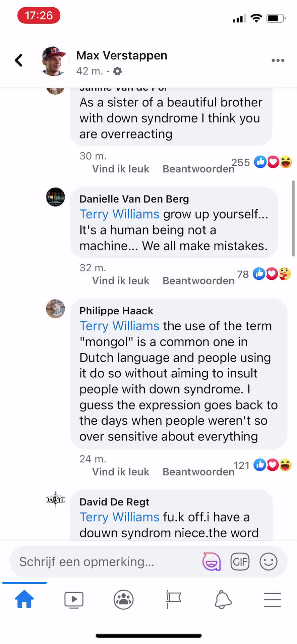297x644 pixels.
Task: Go to the Home tab
Action: (x=24, y=599)
